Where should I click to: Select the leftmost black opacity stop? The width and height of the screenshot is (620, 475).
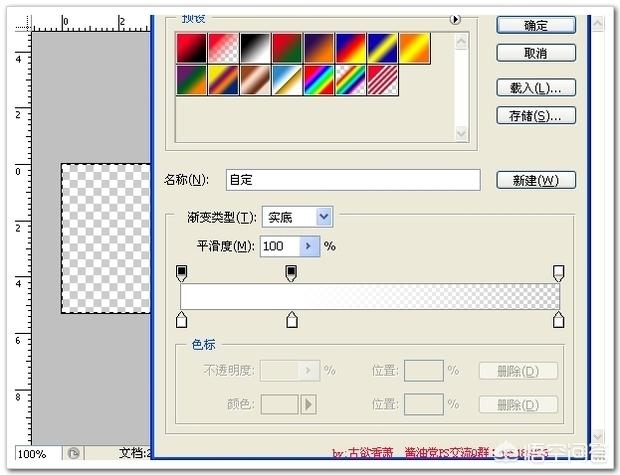click(x=181, y=272)
